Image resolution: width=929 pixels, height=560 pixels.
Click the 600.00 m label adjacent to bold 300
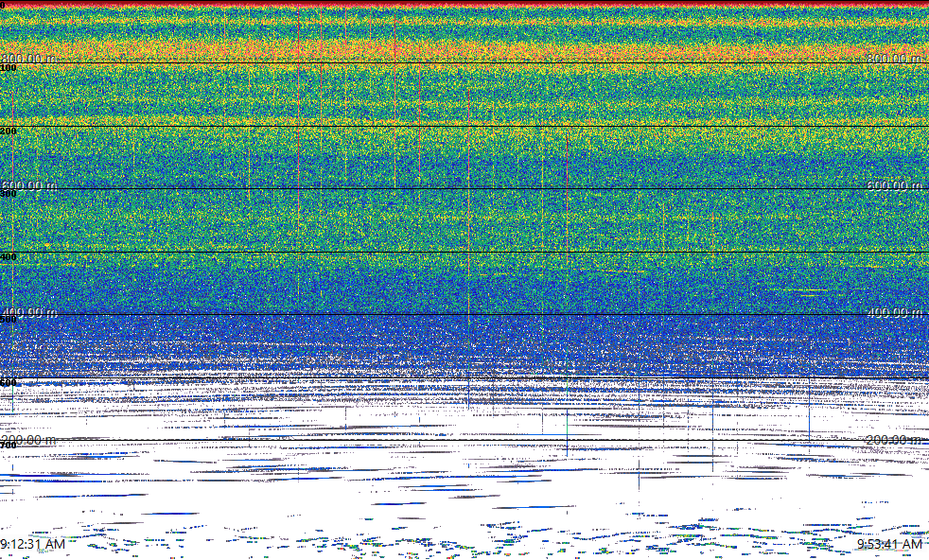point(28,184)
